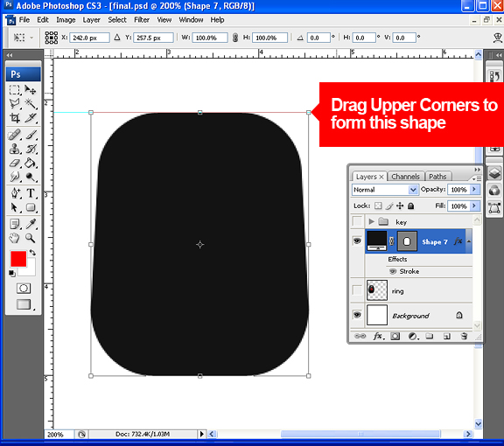Viewport: 504px width, 446px height.
Task: Toggle maintain aspect ratio link icon
Action: point(235,38)
